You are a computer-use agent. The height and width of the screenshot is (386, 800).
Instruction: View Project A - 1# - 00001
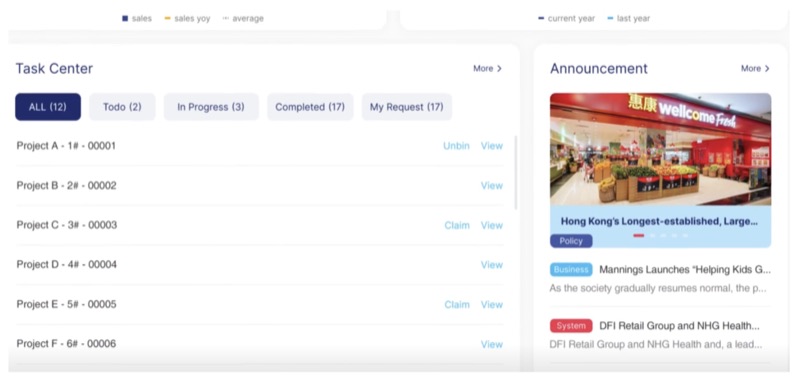tap(492, 146)
